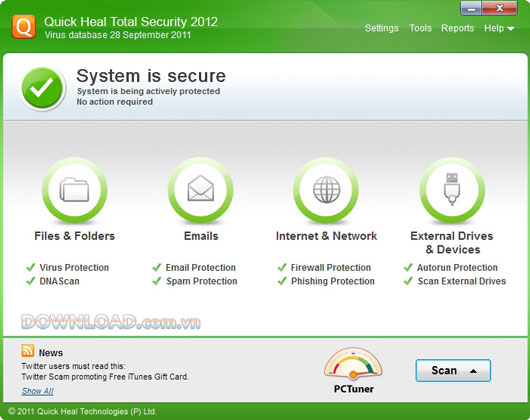
Task: Click the DNAScan checkmark
Action: tap(31, 281)
